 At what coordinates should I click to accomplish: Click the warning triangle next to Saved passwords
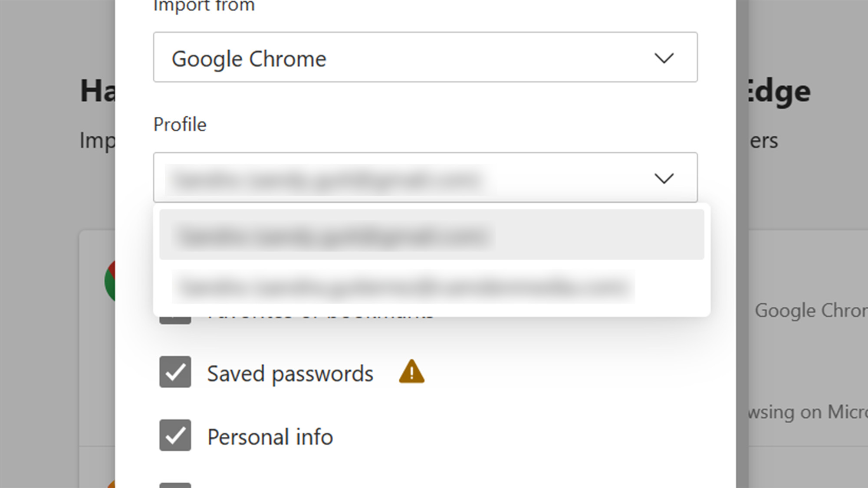411,373
